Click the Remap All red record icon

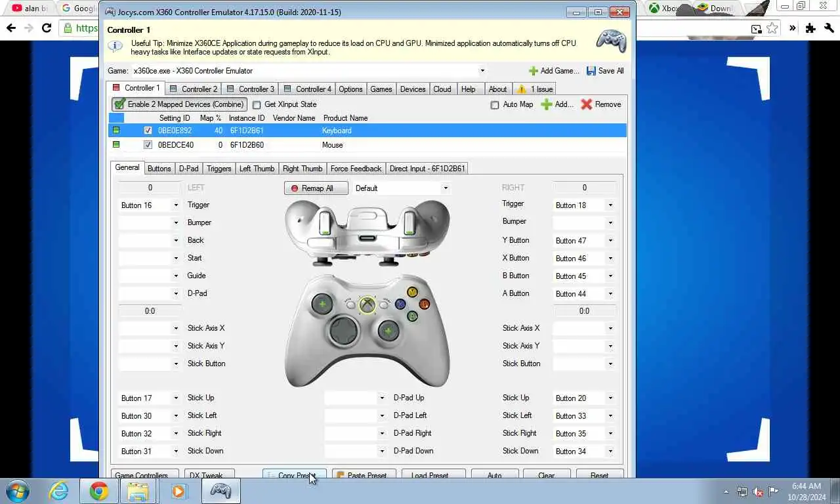pyautogui.click(x=295, y=188)
